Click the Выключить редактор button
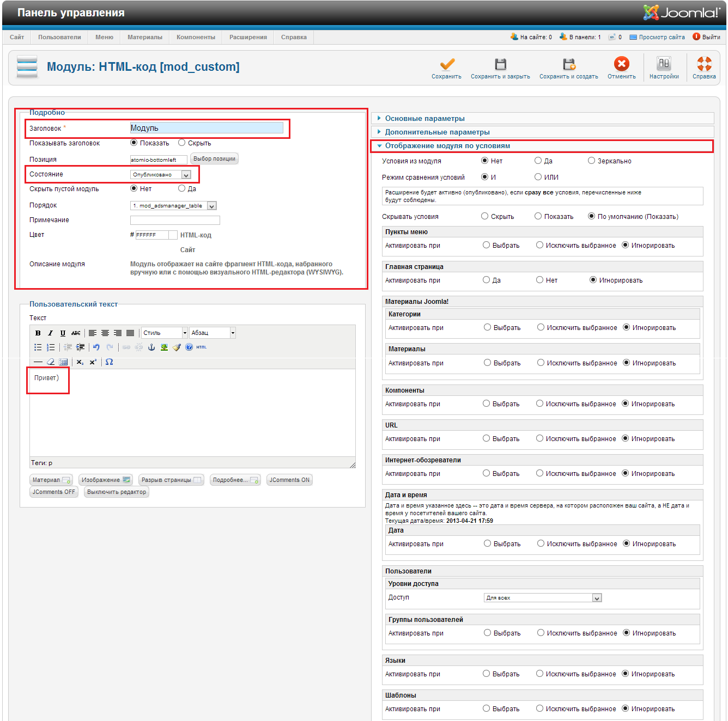This screenshot has height=721, width=728. point(117,492)
